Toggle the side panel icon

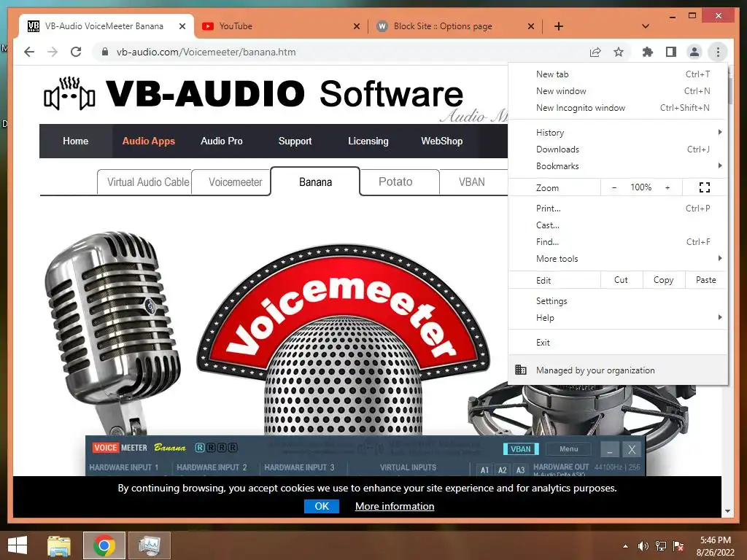coord(671,52)
